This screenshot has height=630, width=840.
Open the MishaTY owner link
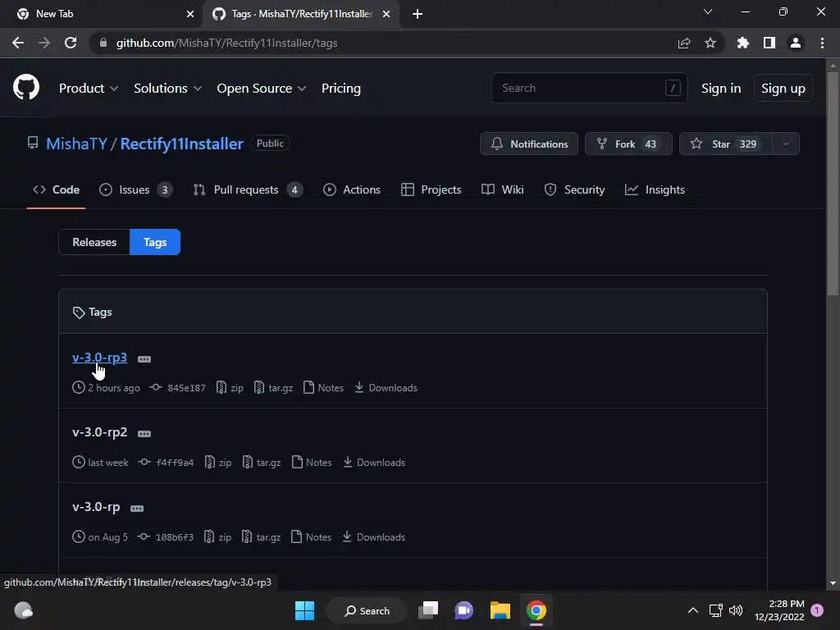point(76,144)
